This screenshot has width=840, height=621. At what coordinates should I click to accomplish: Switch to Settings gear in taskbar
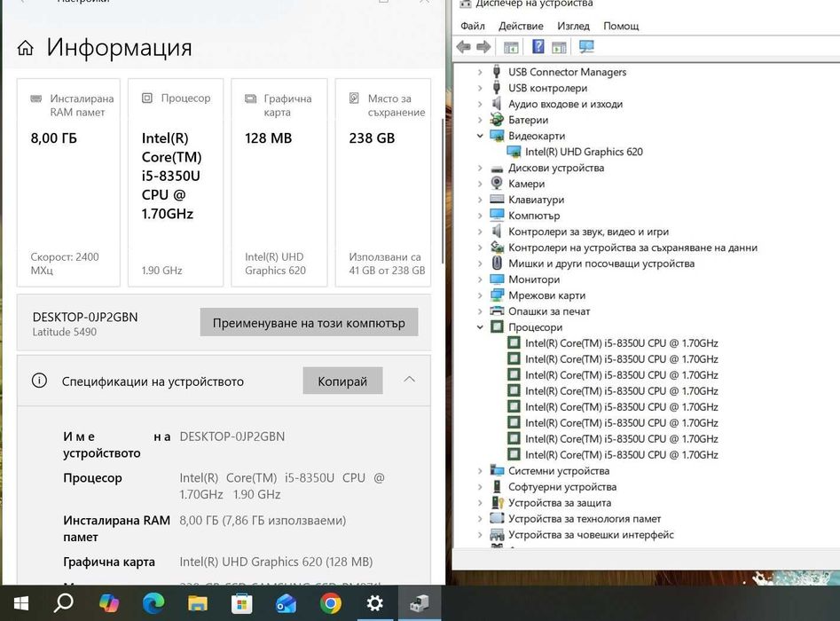click(x=375, y=603)
